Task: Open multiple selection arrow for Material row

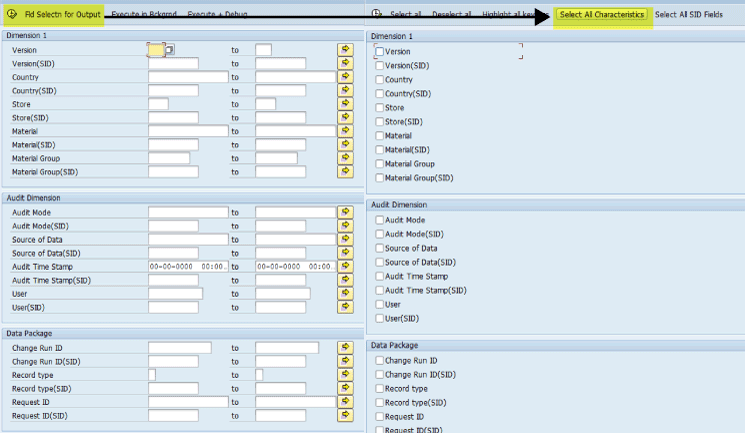Action: coord(345,131)
